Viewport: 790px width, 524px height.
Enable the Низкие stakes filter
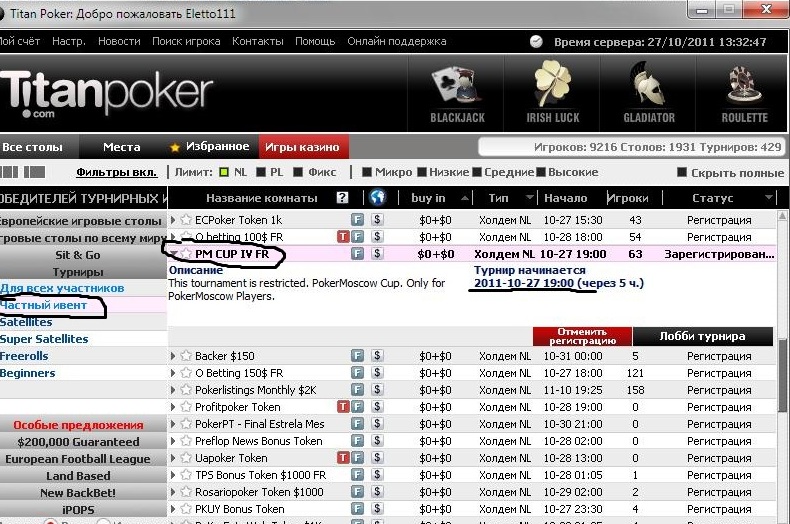pos(422,172)
